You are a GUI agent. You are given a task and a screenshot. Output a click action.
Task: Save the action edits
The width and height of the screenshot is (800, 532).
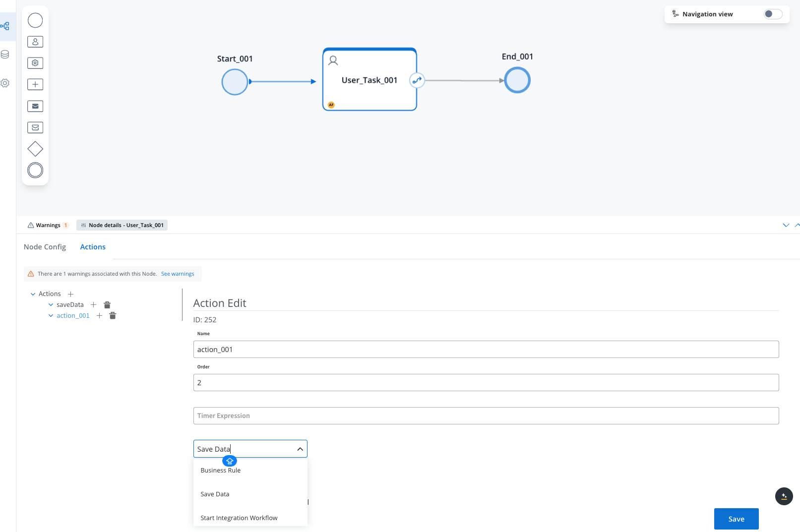pyautogui.click(x=737, y=519)
